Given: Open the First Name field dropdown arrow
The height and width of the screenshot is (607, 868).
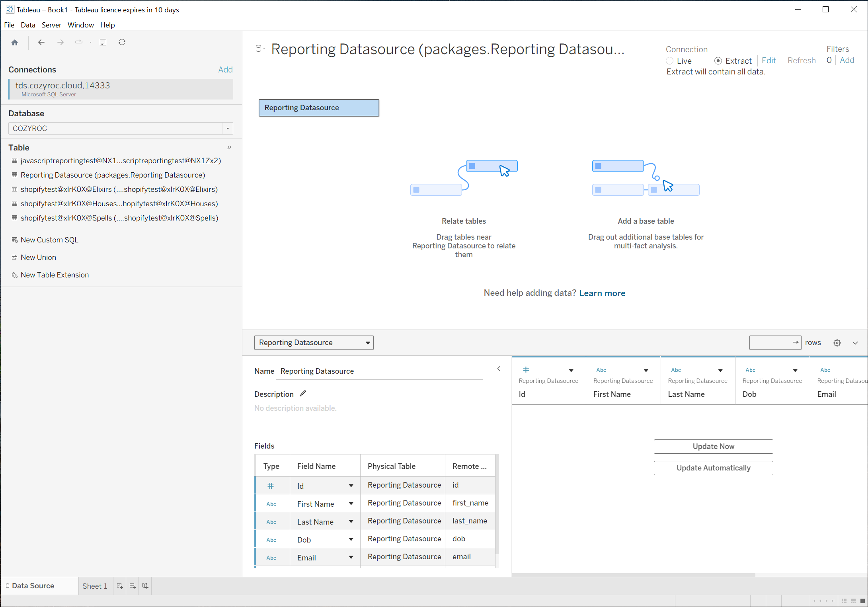Looking at the screenshot, I should [351, 504].
